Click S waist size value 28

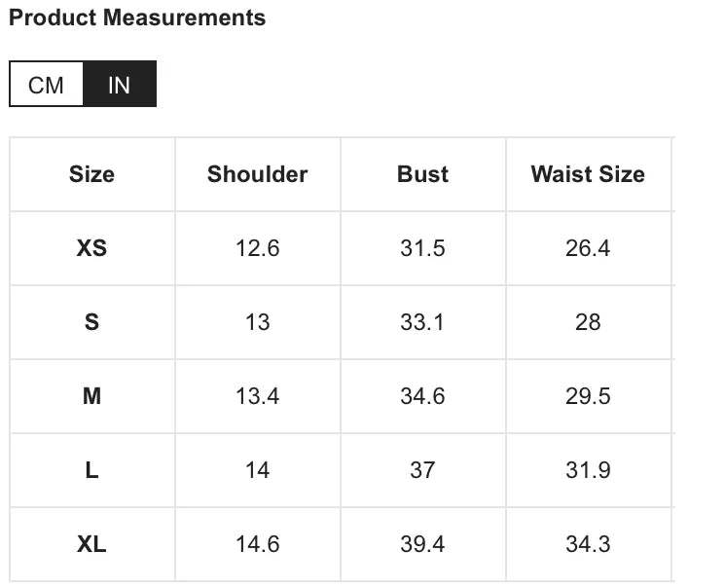click(588, 322)
